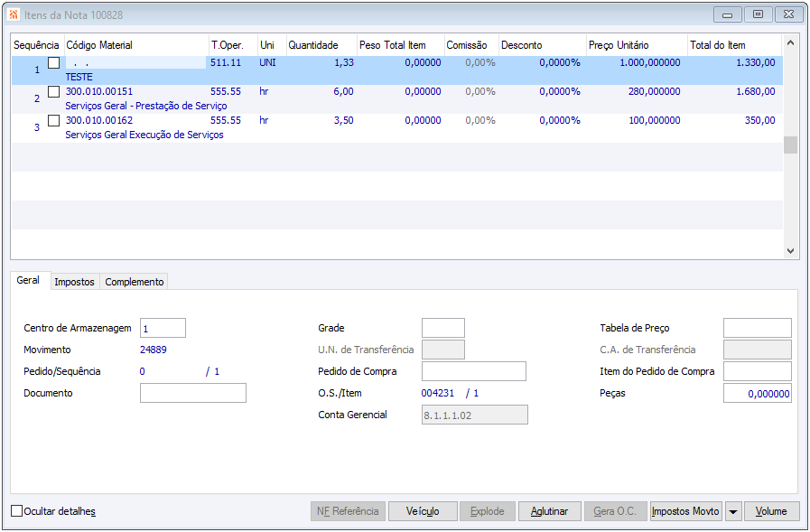810x532 pixels.
Task: Click the Quantidade column header
Action: (321, 45)
